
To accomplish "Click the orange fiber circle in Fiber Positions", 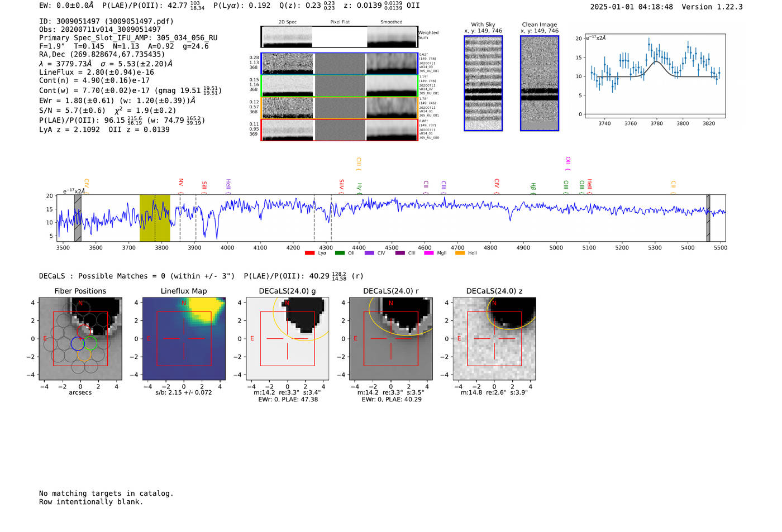I will 84,354.
